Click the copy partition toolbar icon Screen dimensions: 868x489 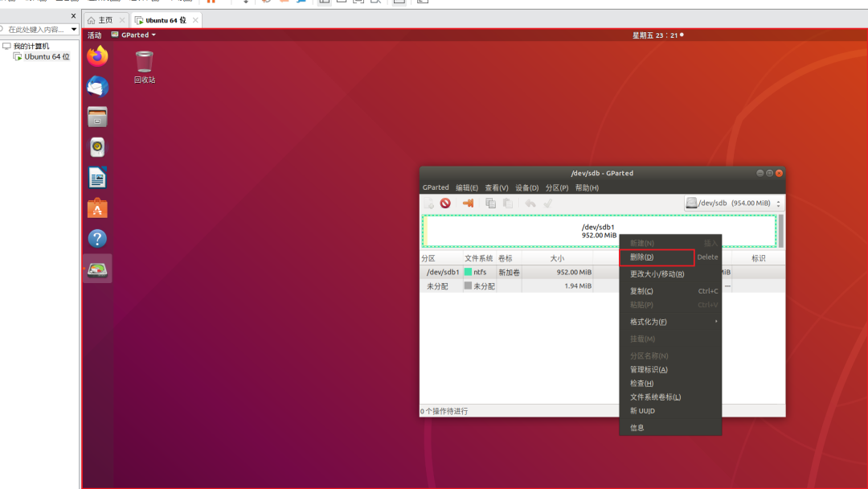(490, 203)
